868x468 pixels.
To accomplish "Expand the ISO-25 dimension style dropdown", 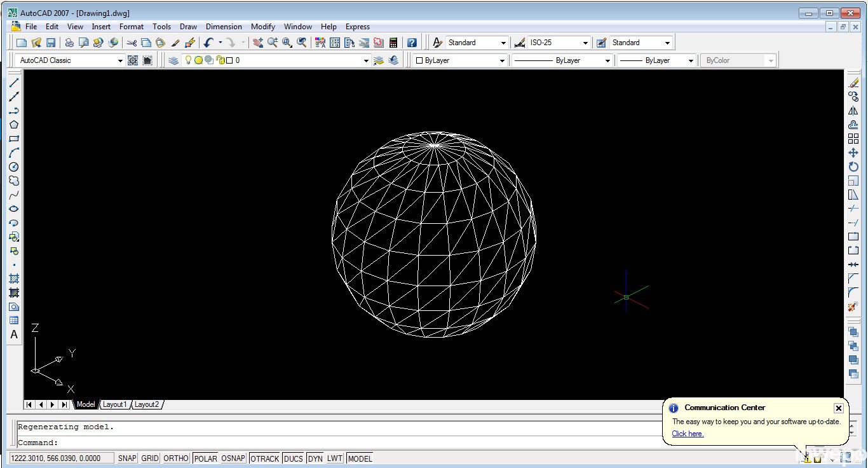I will click(585, 43).
